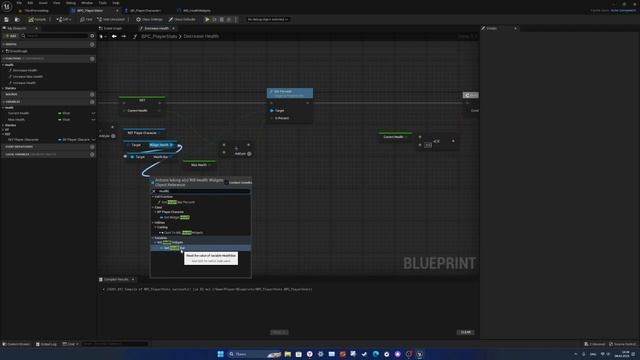Click the Find toolbar button

pyautogui.click(x=86, y=19)
